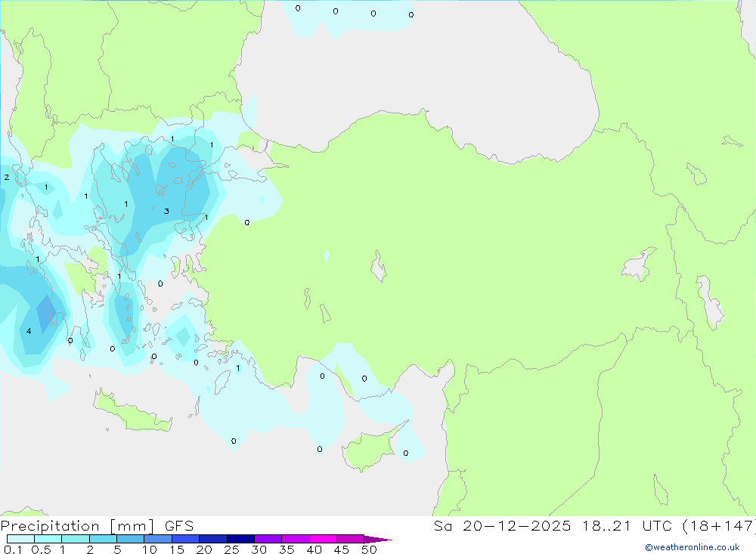The height and width of the screenshot is (554, 756).
Task: Click the '25' legend scale label
Action: point(231,549)
